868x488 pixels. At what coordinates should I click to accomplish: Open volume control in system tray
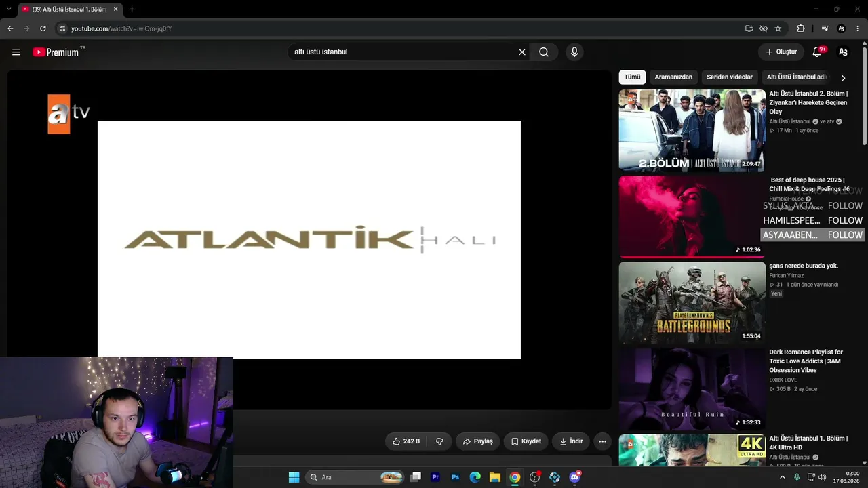822,477
